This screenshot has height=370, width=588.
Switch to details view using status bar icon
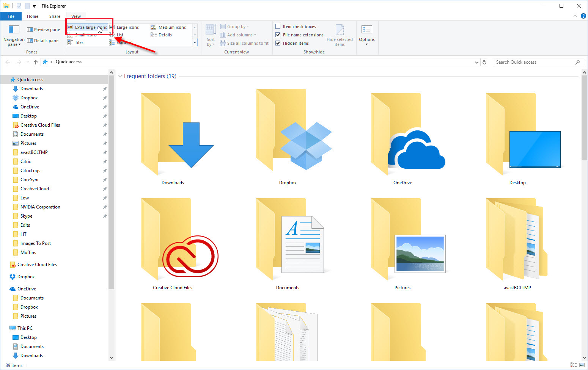574,365
